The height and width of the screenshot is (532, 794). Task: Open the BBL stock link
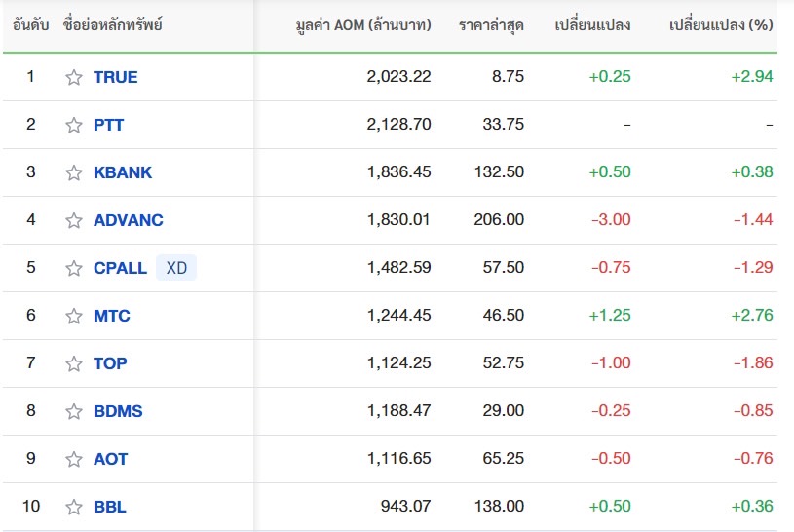[110, 507]
